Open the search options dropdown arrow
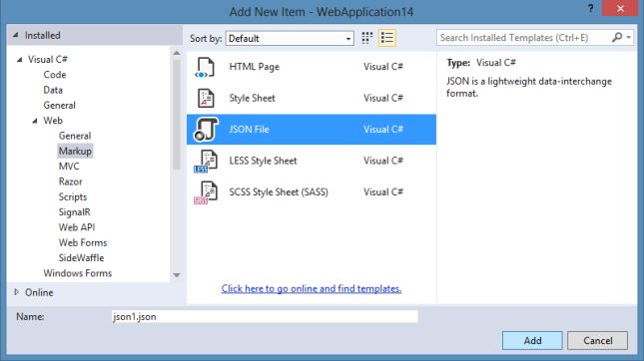644x361 pixels. click(628, 37)
